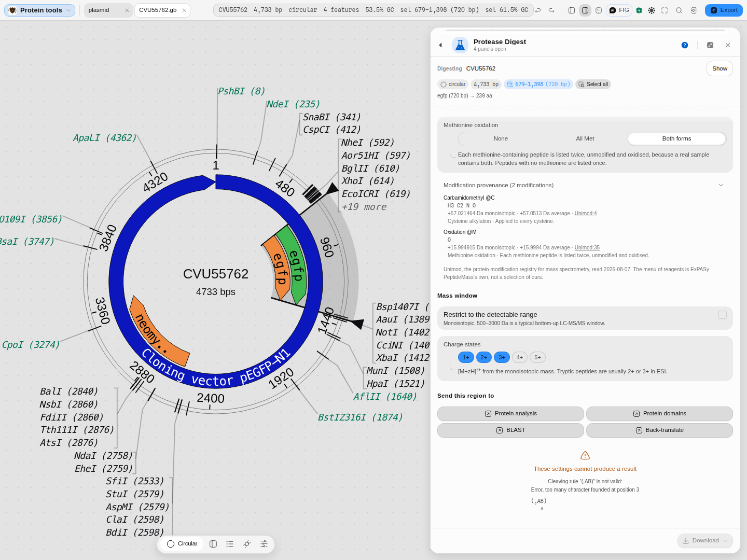Close the plasmid tab
Viewport: 747px width, 560px height.
tap(127, 10)
